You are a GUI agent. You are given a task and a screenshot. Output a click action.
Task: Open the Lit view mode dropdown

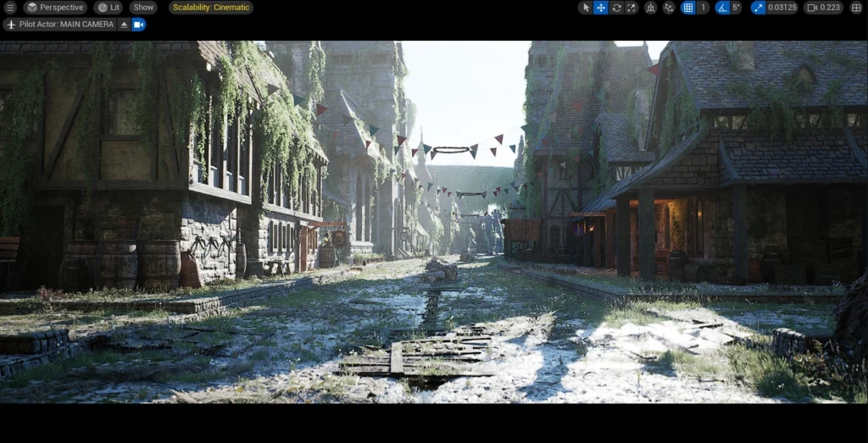tap(108, 8)
